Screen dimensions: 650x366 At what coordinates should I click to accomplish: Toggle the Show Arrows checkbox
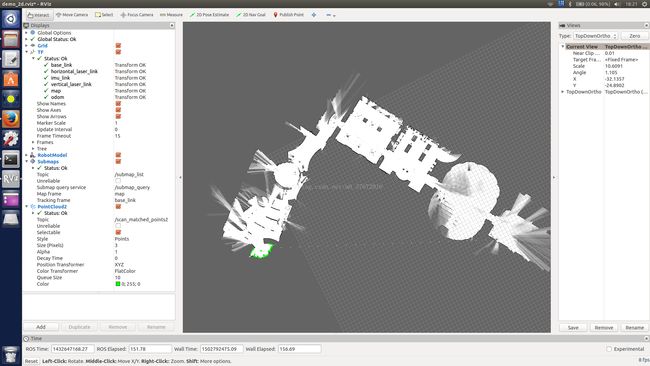[x=118, y=116]
